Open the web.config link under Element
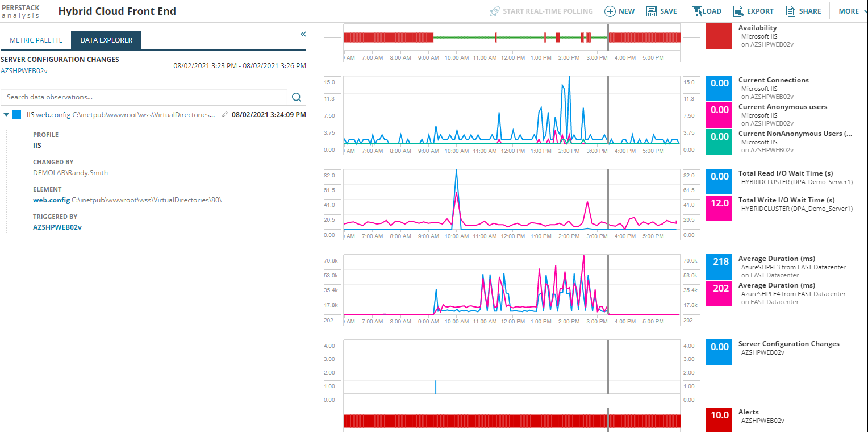This screenshot has height=432, width=868. 51,200
